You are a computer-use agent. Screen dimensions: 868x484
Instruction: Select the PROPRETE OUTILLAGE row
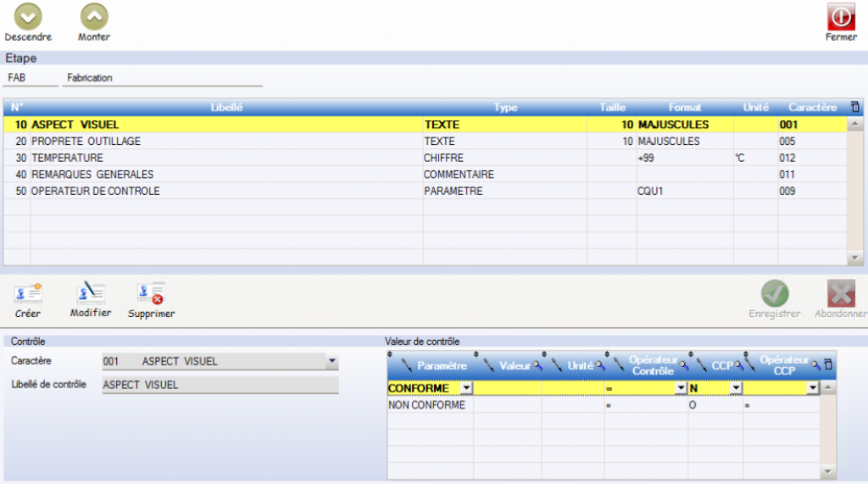point(86,141)
